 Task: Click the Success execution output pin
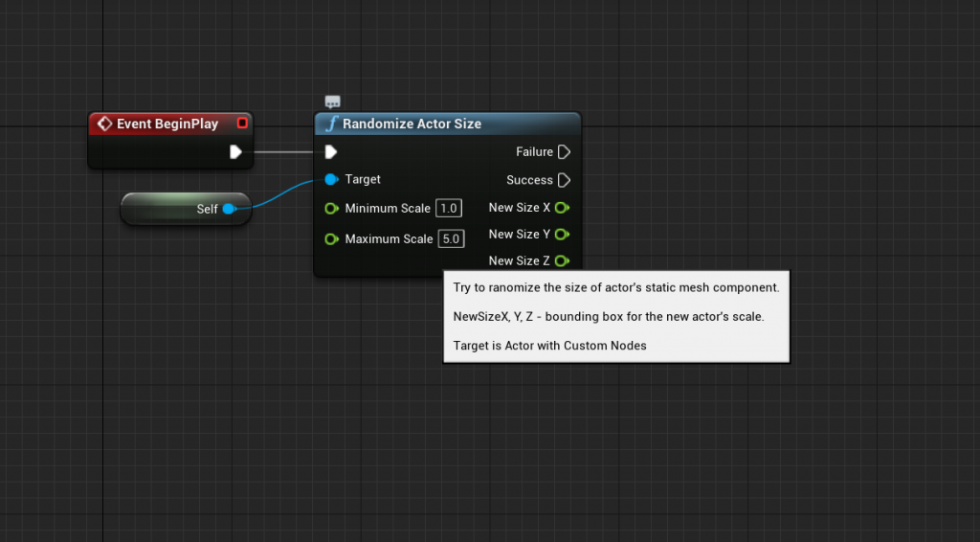coord(564,180)
